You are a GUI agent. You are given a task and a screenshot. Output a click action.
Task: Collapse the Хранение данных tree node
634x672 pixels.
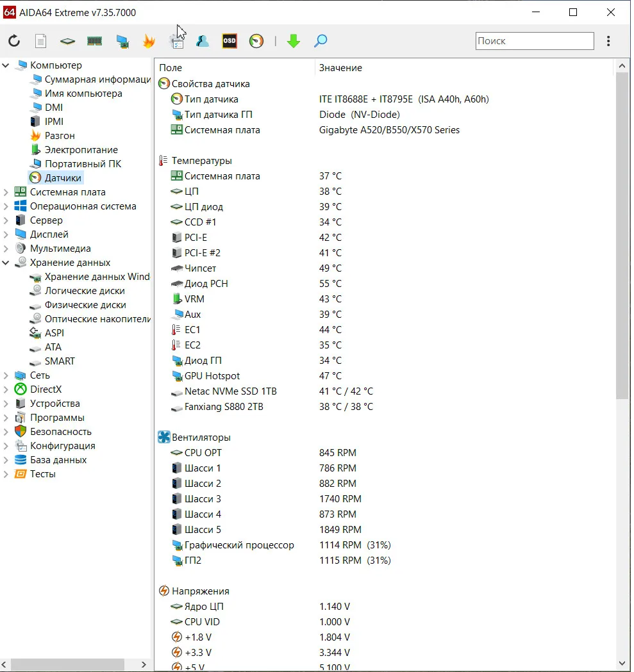click(6, 263)
